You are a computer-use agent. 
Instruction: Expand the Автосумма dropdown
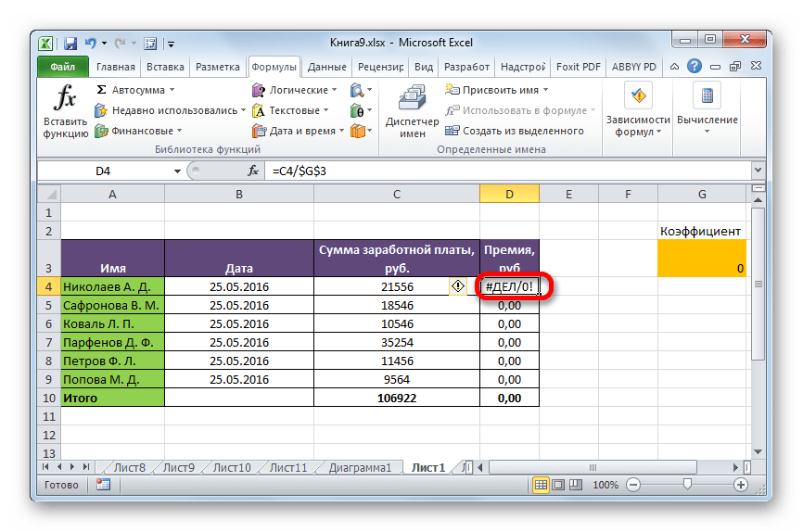(172, 90)
